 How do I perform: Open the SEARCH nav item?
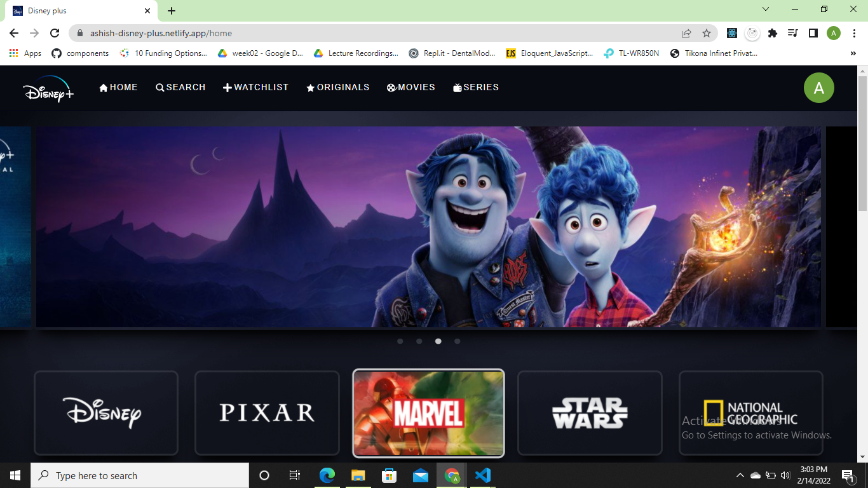tap(180, 88)
